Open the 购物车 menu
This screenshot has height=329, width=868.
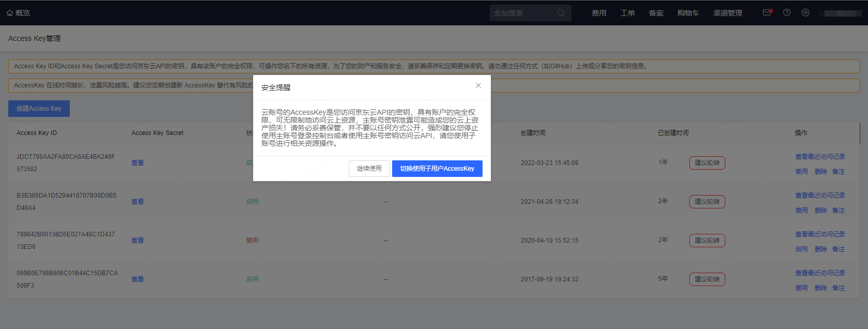[x=688, y=13]
